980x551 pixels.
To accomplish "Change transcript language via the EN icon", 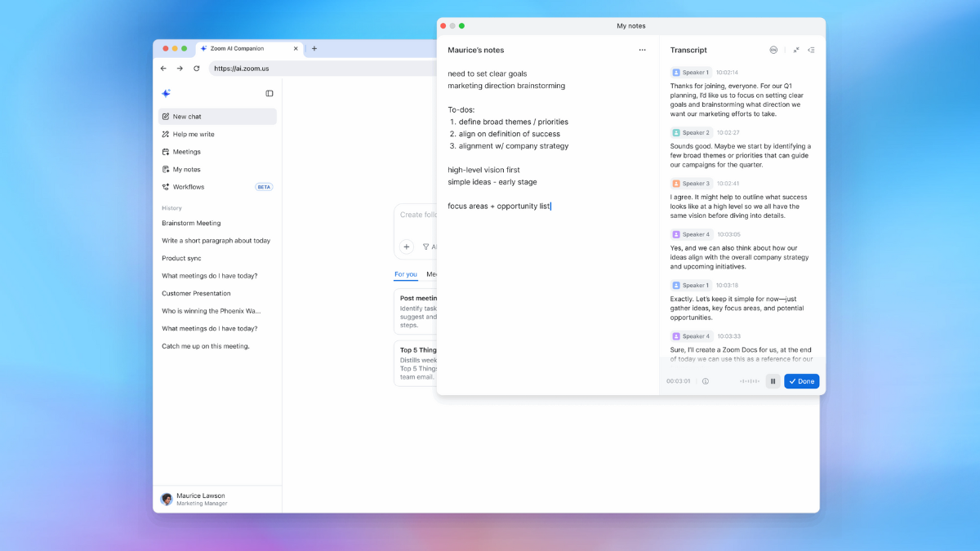I will tap(773, 51).
